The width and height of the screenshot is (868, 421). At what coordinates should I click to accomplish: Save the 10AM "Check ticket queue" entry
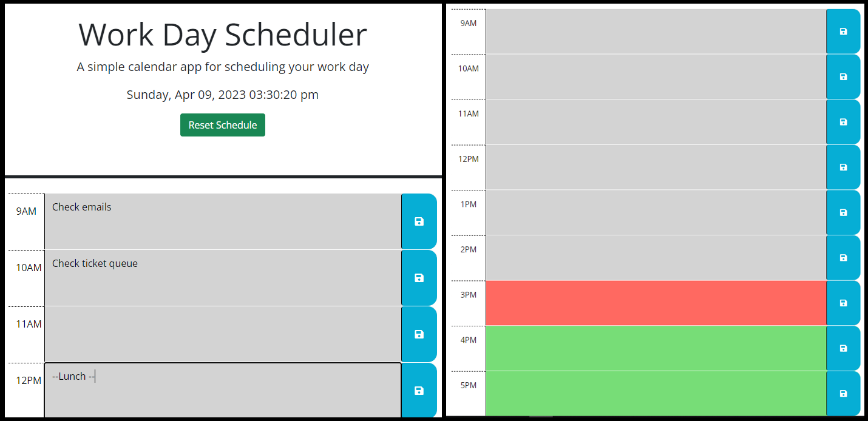click(x=419, y=277)
